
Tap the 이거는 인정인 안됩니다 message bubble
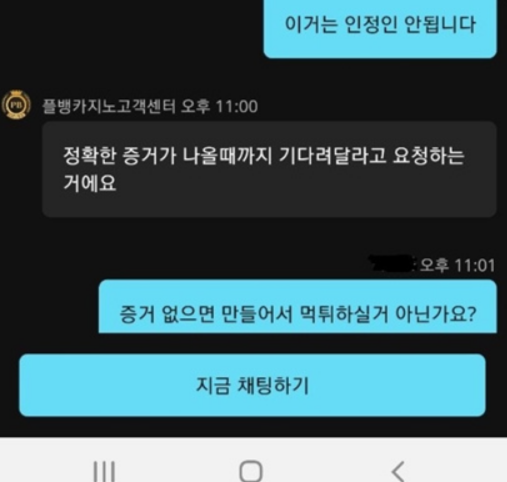380,29
